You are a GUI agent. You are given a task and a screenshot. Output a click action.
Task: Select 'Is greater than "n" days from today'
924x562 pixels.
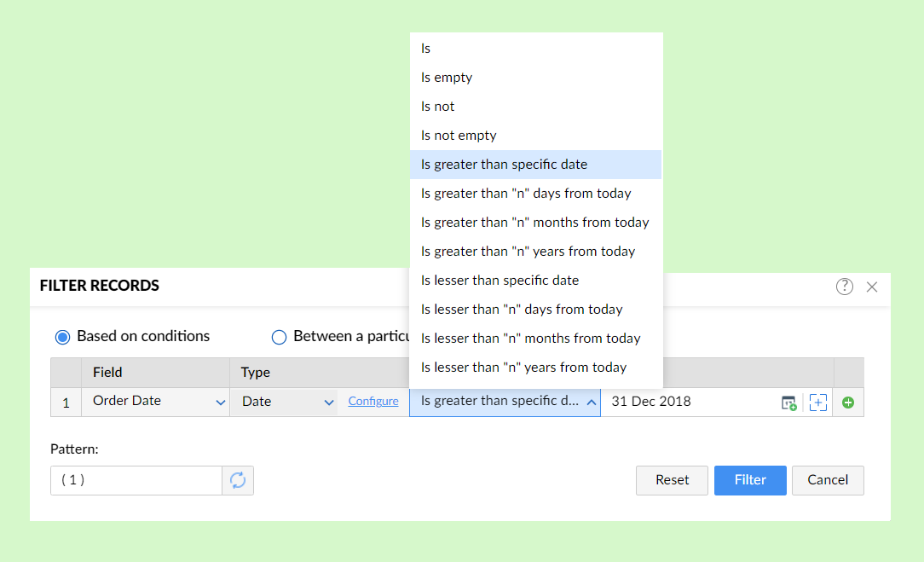[535, 194]
